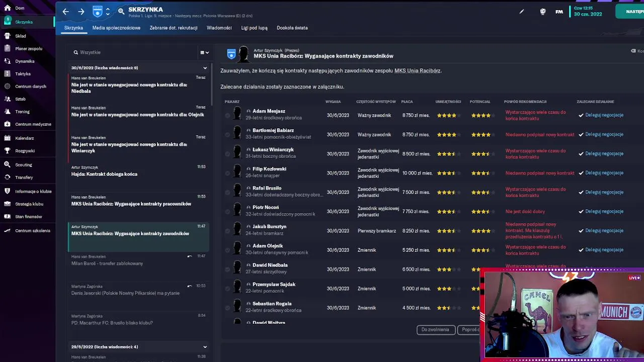Switch to Zebranie dot. rekrutacji tab
The height and width of the screenshot is (362, 644).
pos(174,28)
